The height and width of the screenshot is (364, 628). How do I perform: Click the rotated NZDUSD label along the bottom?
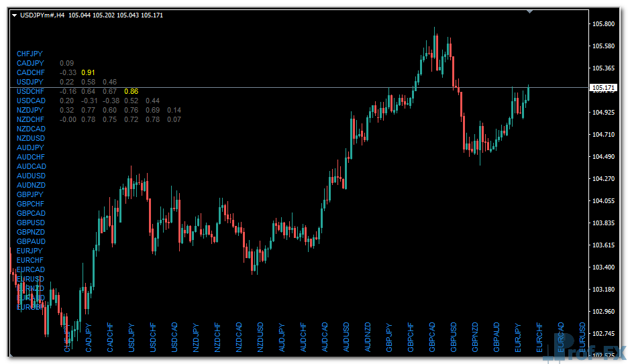[x=261, y=337]
